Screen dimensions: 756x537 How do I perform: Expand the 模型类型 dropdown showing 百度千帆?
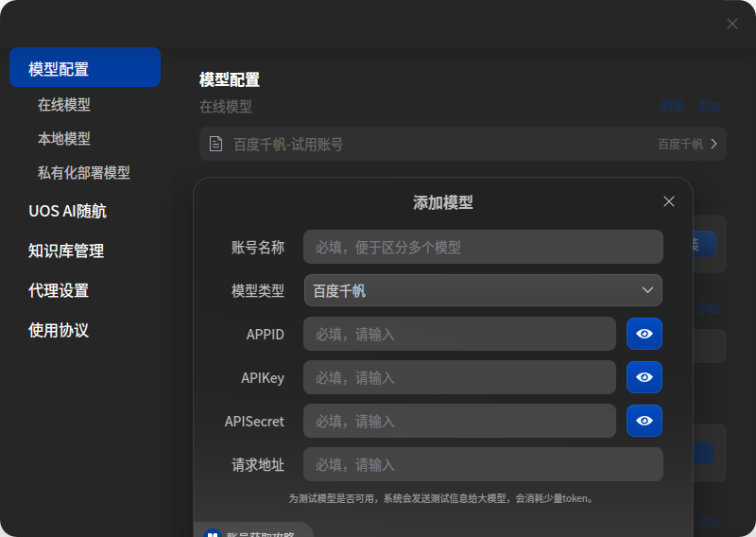tap(483, 290)
